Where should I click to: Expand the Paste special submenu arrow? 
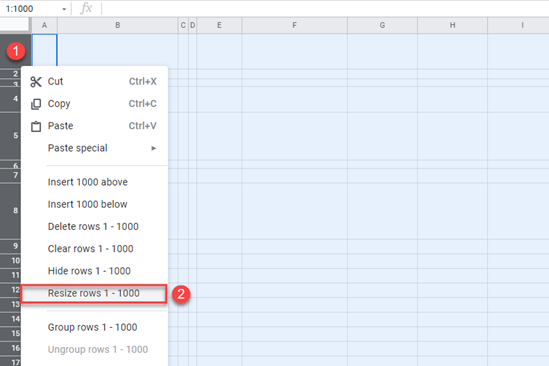tap(153, 148)
